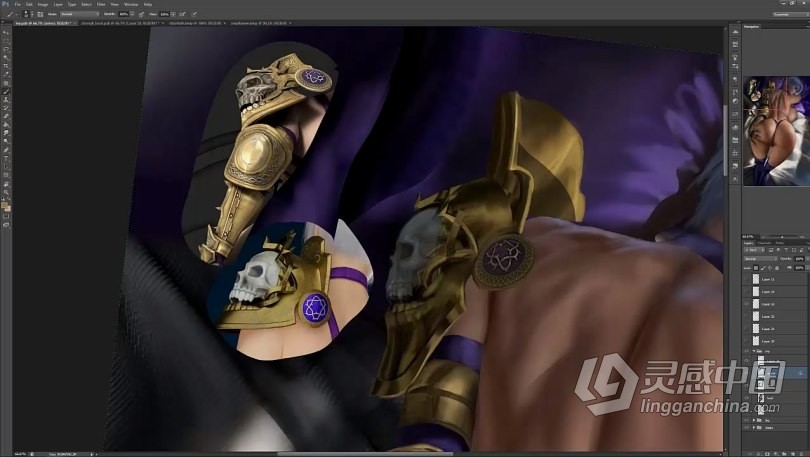Screen dimensions: 810x457
Task: Open the Window menu
Action: click(x=131, y=4)
